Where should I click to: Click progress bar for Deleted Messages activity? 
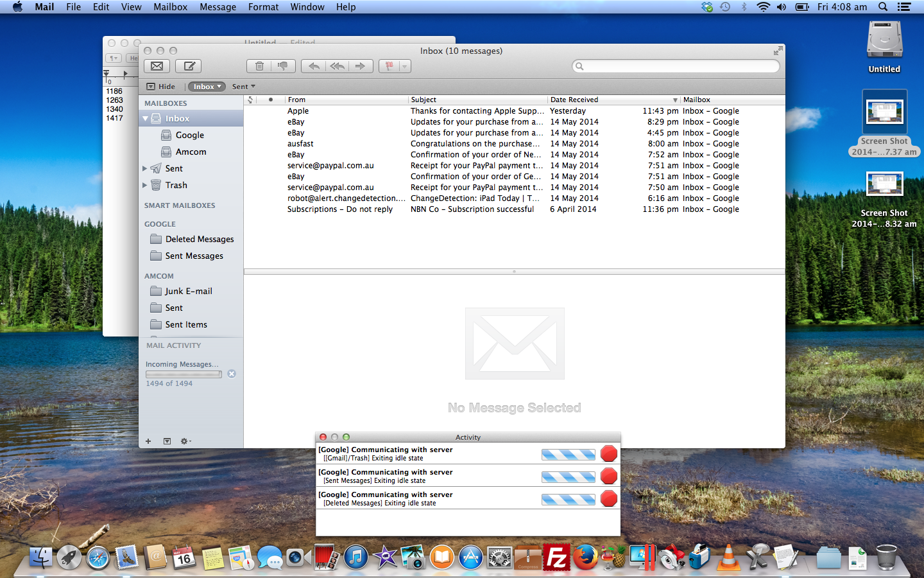[x=569, y=500]
